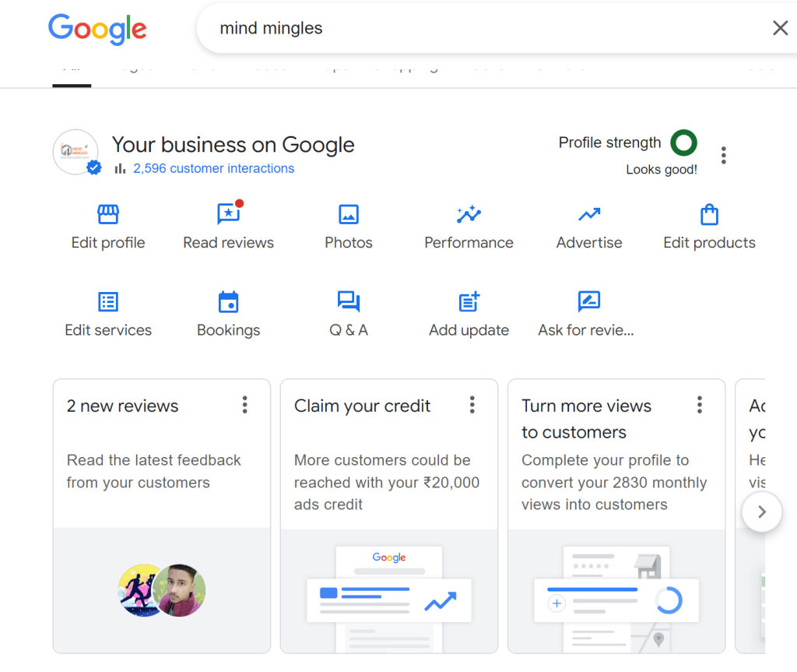Open options menu on 2 new reviews card

245,405
